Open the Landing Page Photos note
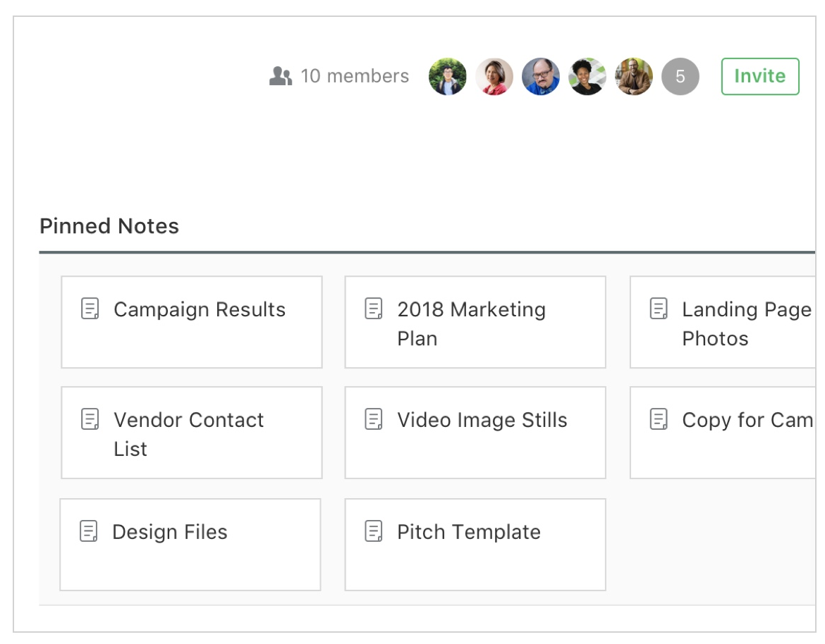 click(x=722, y=322)
